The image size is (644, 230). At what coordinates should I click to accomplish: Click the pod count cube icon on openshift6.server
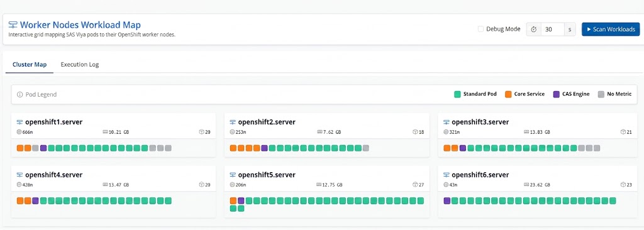click(623, 185)
